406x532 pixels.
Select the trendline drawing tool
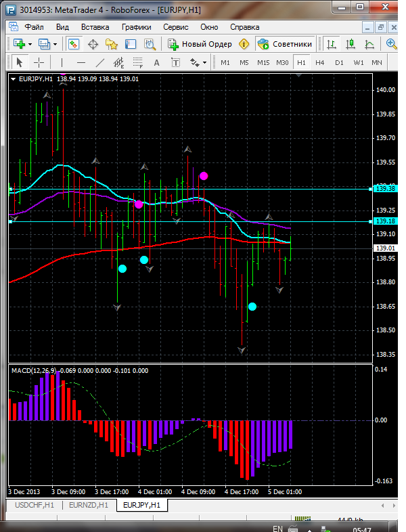point(100,62)
